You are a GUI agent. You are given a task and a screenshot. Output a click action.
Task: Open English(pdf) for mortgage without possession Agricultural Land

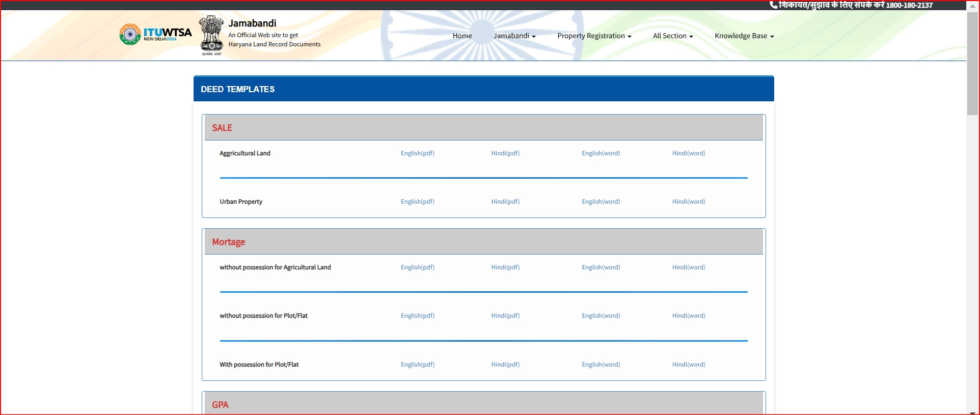point(417,267)
